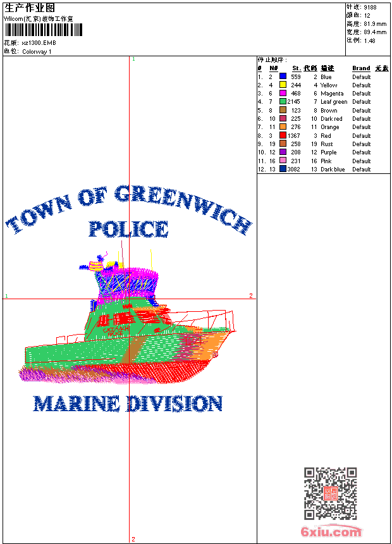392x544 pixels.
Task: Click the 'Brand' column header
Action: point(361,68)
